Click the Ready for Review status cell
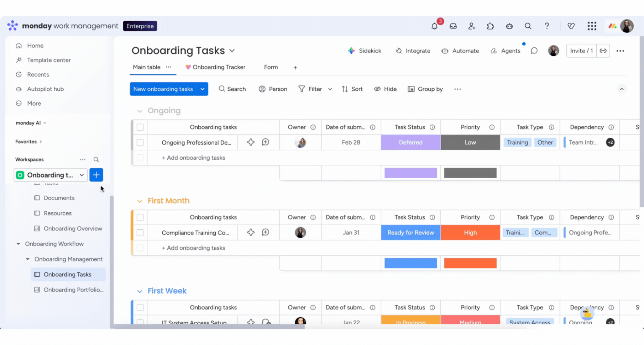 (410, 233)
